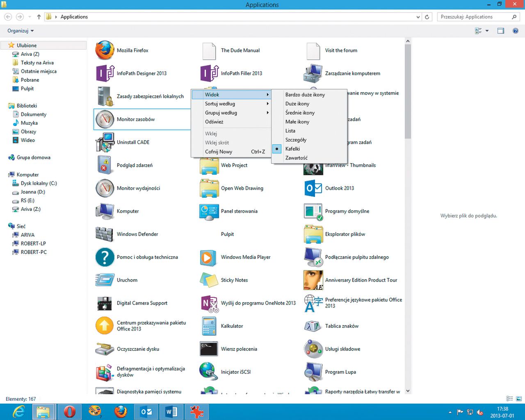The image size is (525, 420).
Task: Open Wiersz polecenia command prompt icon
Action: click(x=209, y=349)
